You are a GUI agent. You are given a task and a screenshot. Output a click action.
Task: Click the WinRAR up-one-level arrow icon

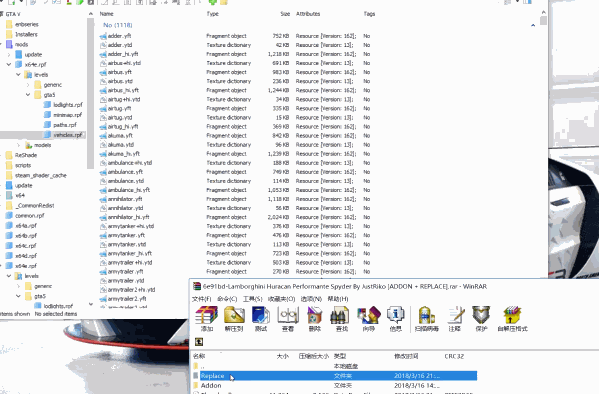point(199,342)
